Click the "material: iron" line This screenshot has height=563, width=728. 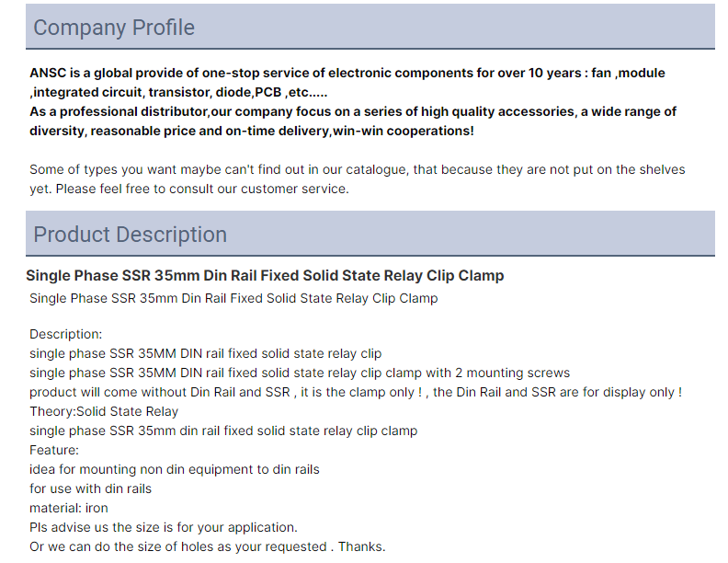click(x=69, y=508)
